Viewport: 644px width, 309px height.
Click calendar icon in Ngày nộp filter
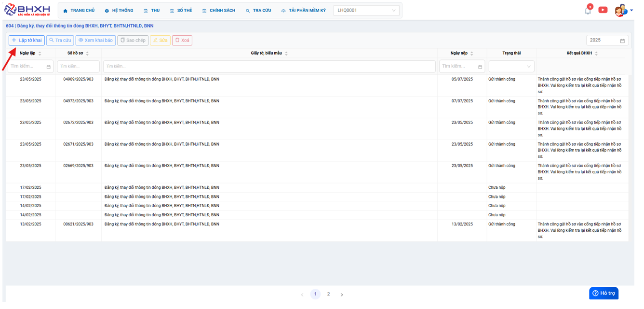click(x=480, y=67)
